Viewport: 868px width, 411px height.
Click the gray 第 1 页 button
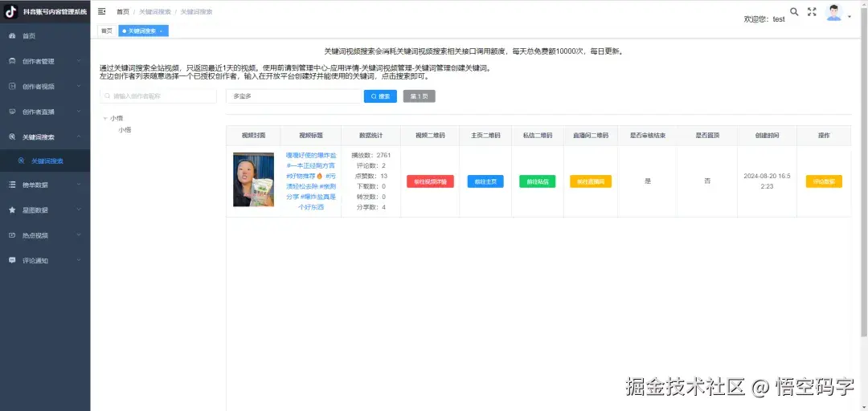(x=419, y=96)
